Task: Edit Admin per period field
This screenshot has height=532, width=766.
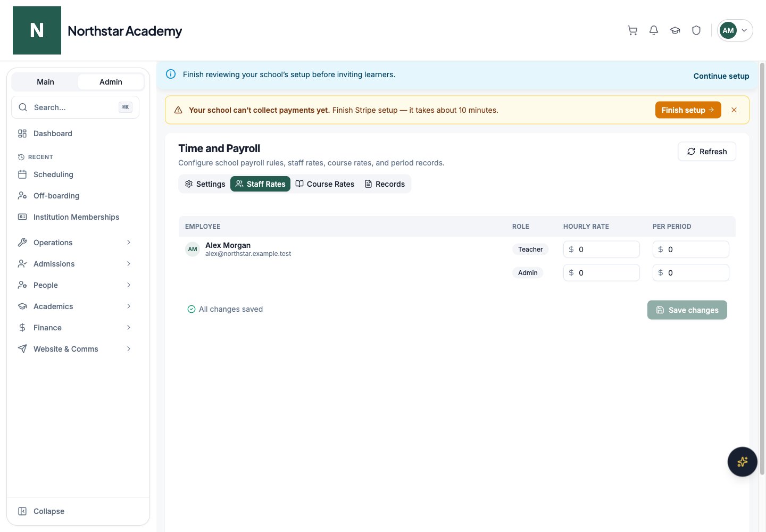Action: (x=690, y=273)
